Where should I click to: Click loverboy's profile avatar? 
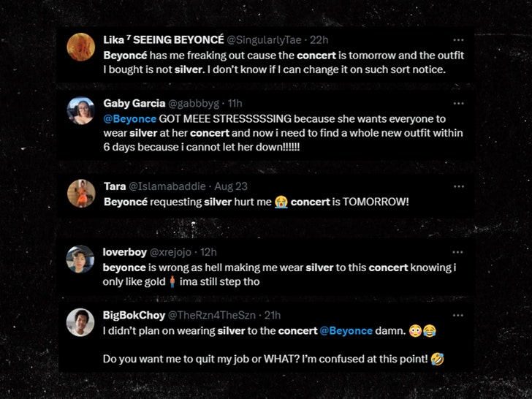click(80, 259)
